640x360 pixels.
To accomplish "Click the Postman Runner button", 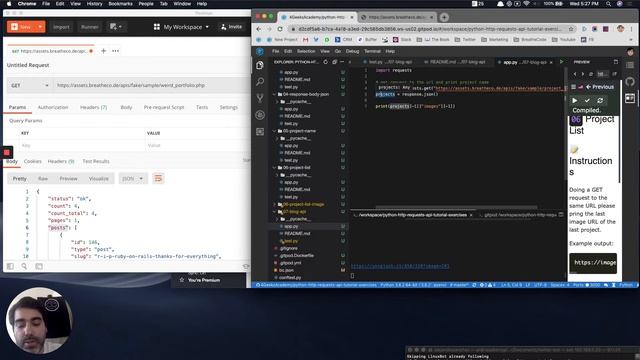I will point(89,27).
